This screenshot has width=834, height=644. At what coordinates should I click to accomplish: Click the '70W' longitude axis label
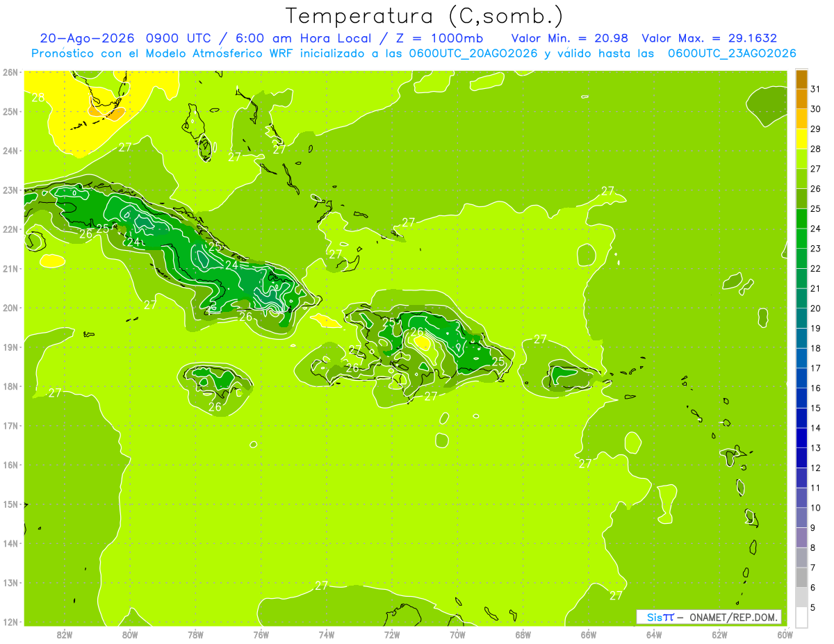click(457, 634)
